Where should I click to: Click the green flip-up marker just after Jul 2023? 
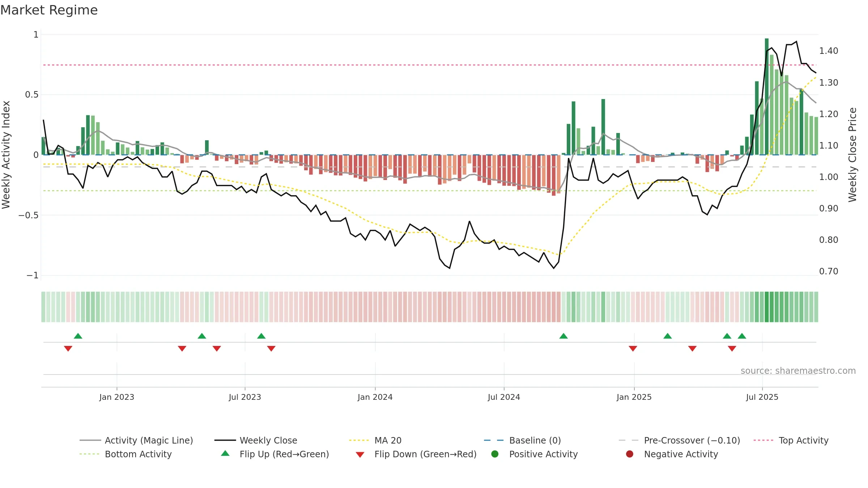point(261,336)
